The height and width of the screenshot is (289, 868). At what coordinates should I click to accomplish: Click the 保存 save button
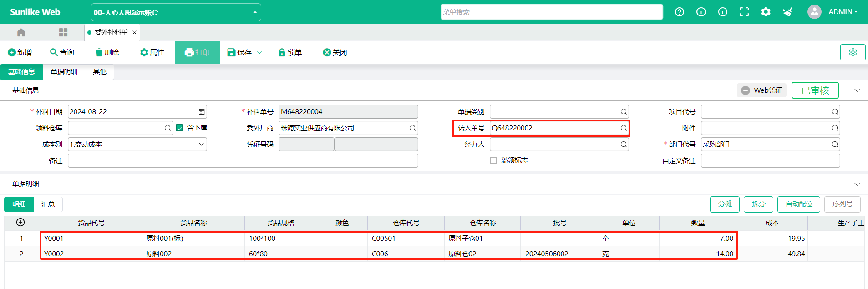(x=239, y=53)
